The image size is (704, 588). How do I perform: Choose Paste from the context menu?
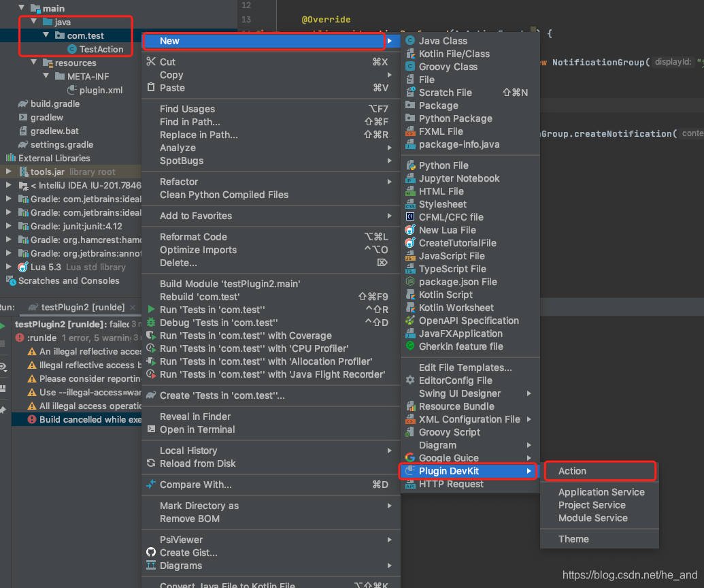click(271, 88)
